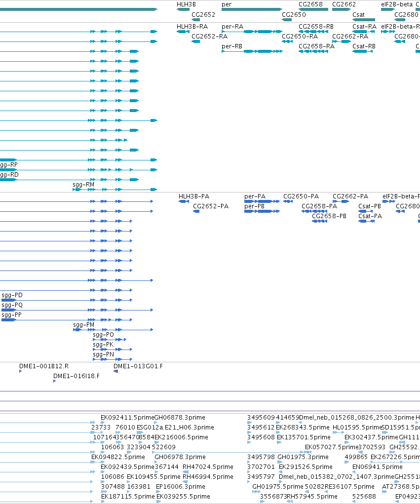420x504 pixels.
Task: Click the DME1-013G01.F clone label
Action: click(x=138, y=366)
